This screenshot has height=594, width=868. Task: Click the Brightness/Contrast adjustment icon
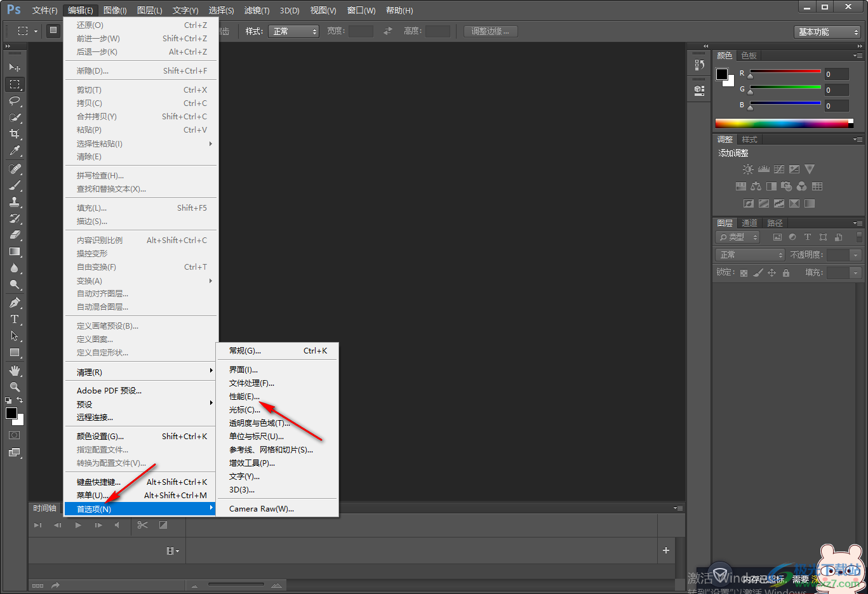point(748,169)
